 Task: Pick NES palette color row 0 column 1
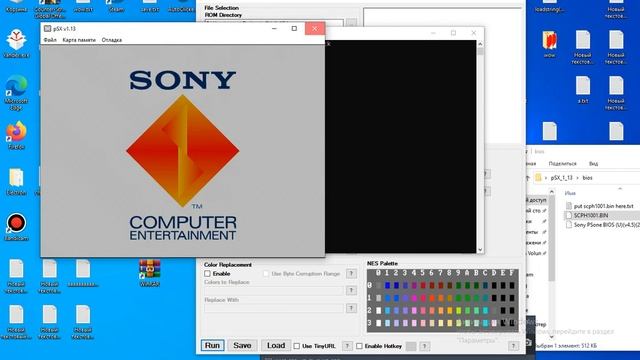coord(387,285)
